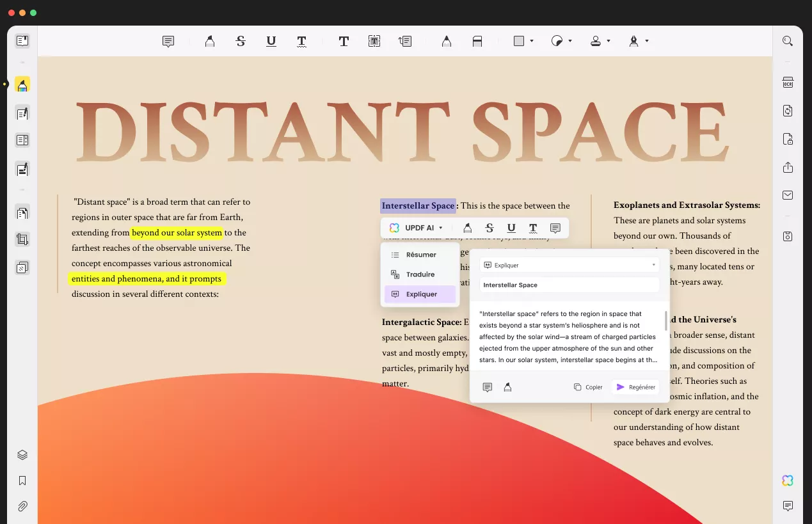Open the bookmarks panel
Image resolution: width=812 pixels, height=524 pixels.
coord(22,480)
